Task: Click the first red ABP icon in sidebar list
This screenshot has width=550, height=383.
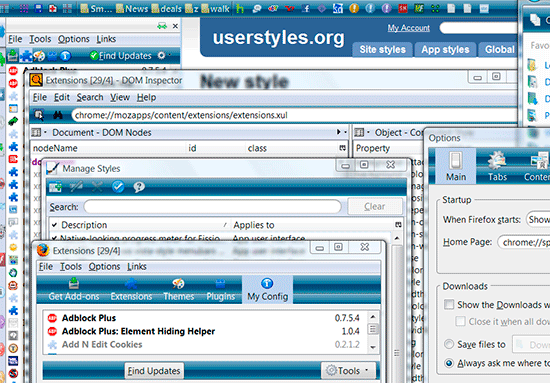Action: pyautogui.click(x=13, y=71)
